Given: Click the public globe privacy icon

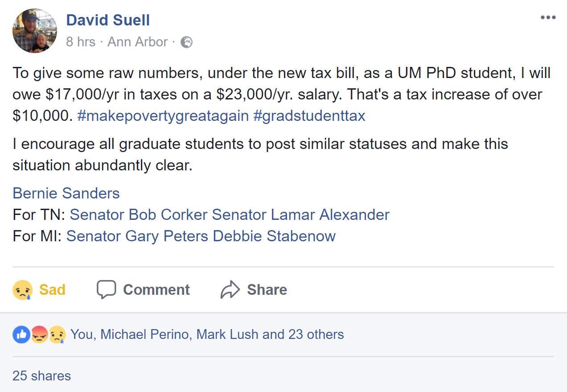Looking at the screenshot, I should [186, 42].
